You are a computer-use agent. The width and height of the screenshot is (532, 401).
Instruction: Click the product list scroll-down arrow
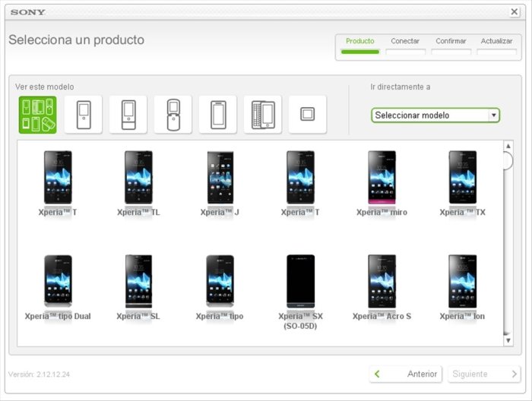coord(508,341)
